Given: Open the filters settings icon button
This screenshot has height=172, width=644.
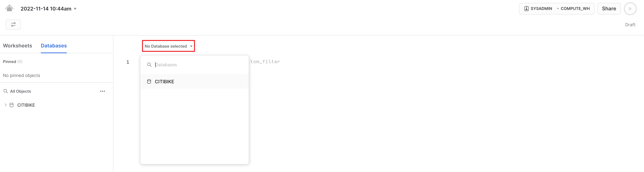Looking at the screenshot, I should [13, 25].
